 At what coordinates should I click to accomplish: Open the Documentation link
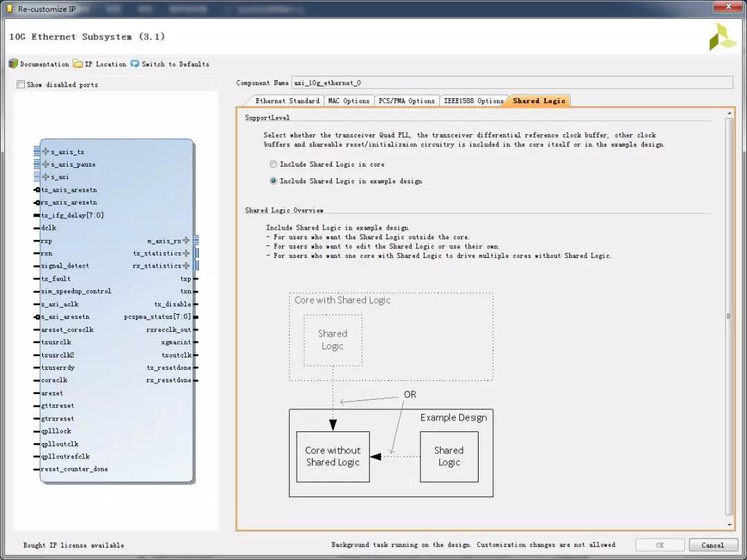point(44,64)
